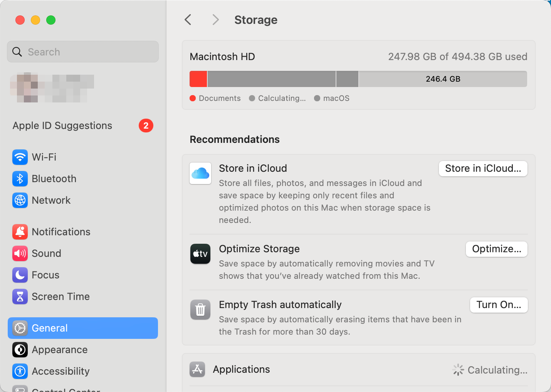The image size is (551, 392).
Task: Open the Bluetooth settings pane
Action: pos(83,179)
